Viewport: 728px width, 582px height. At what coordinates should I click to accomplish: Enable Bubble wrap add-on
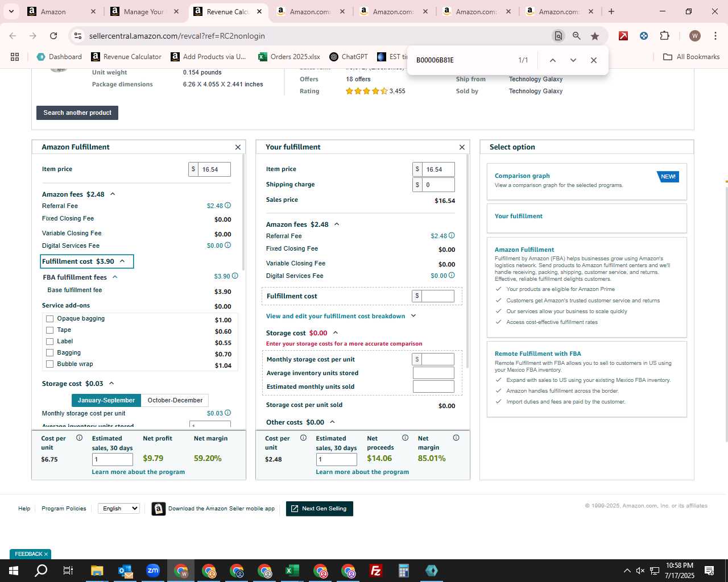click(49, 364)
